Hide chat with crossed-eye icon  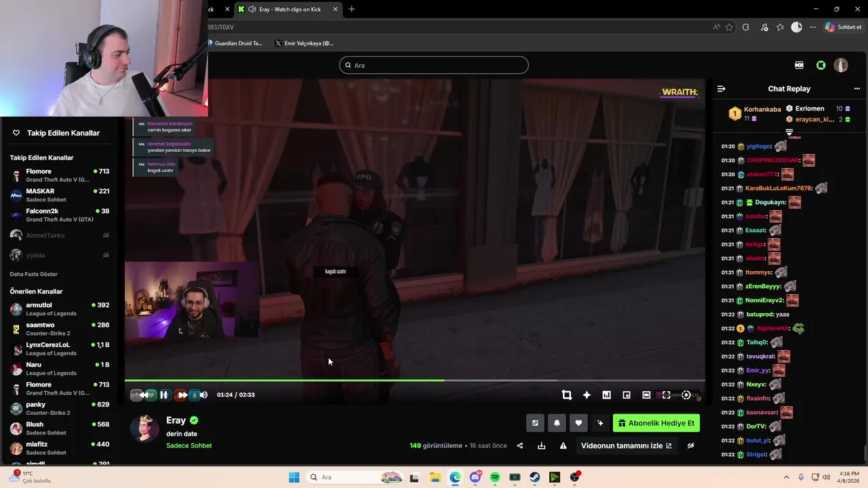tap(690, 446)
